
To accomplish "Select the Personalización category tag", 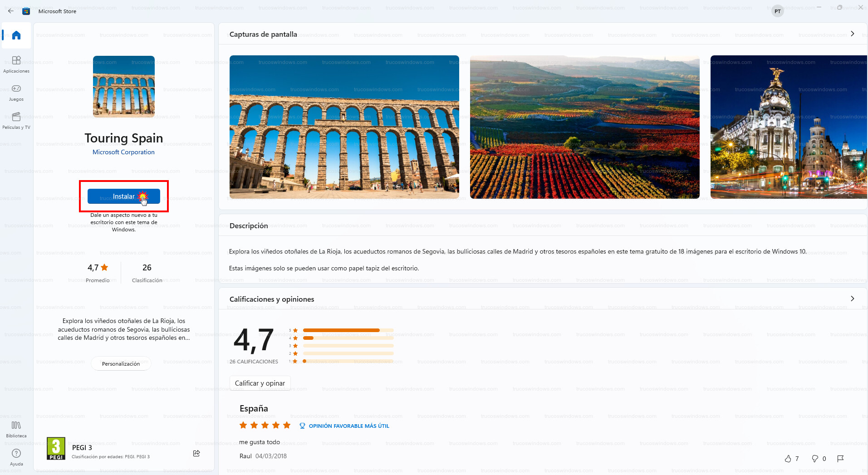I will [121, 364].
